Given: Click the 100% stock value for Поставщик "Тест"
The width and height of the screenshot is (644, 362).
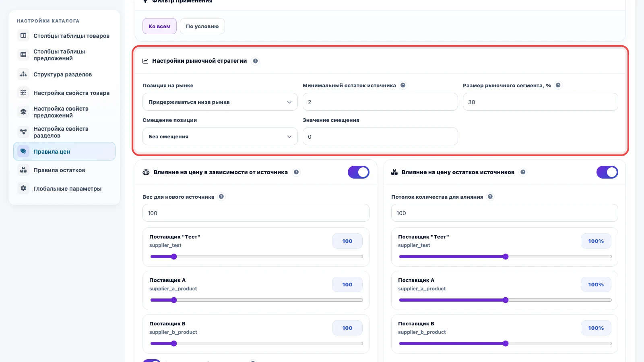Looking at the screenshot, I should [596, 241].
